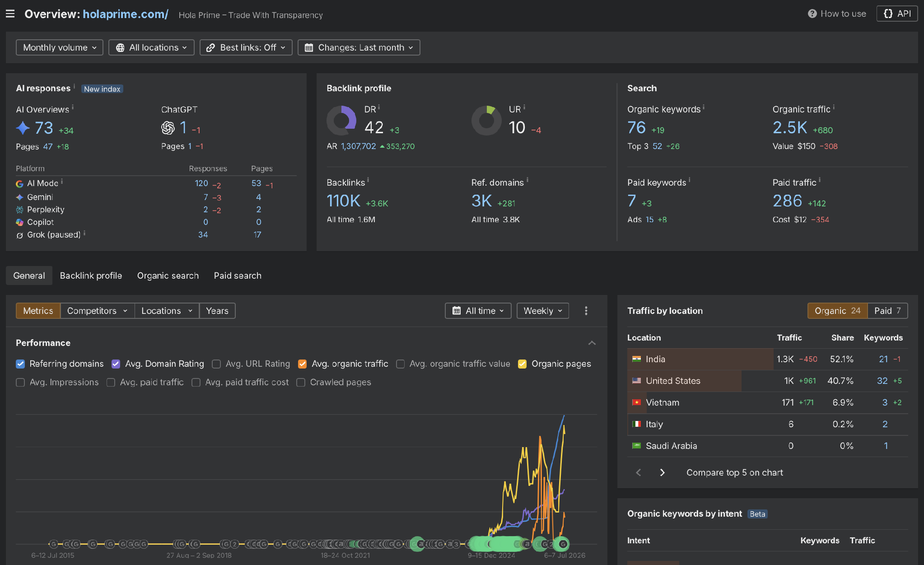Open All time date range dropdown
This screenshot has width=924, height=565.
pos(478,311)
